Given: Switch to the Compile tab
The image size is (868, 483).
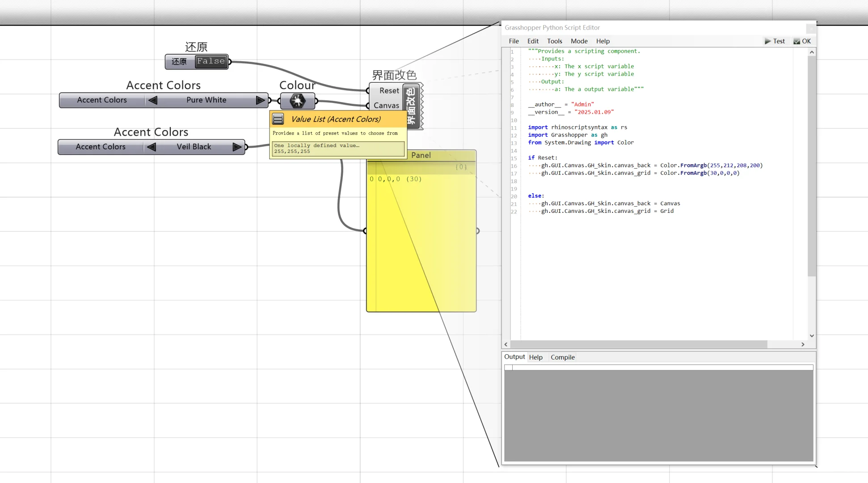Looking at the screenshot, I should pyautogui.click(x=562, y=357).
